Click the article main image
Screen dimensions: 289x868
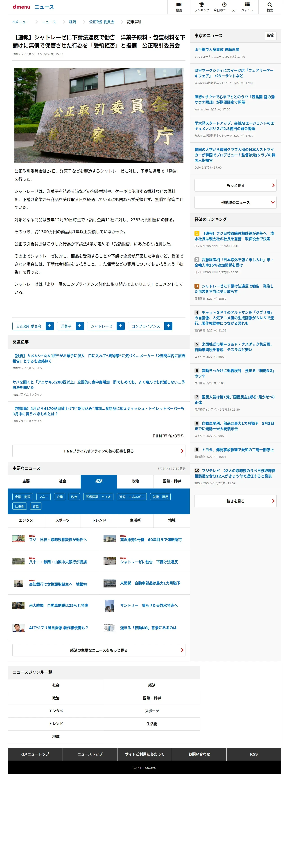(99, 116)
